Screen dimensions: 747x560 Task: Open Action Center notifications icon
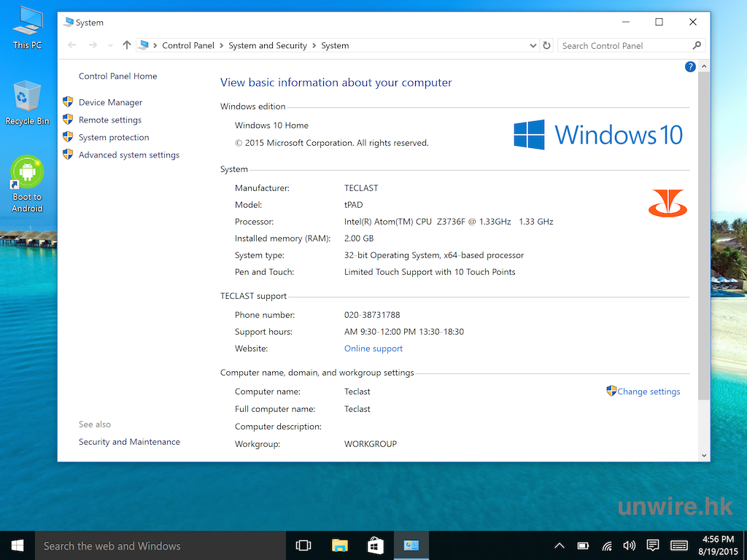tap(653, 545)
